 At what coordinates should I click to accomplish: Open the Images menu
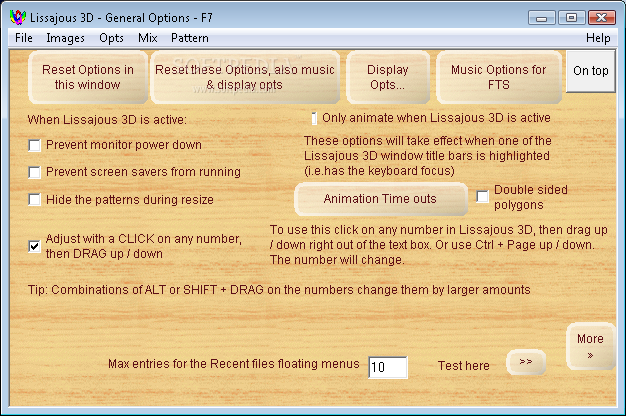click(x=65, y=38)
